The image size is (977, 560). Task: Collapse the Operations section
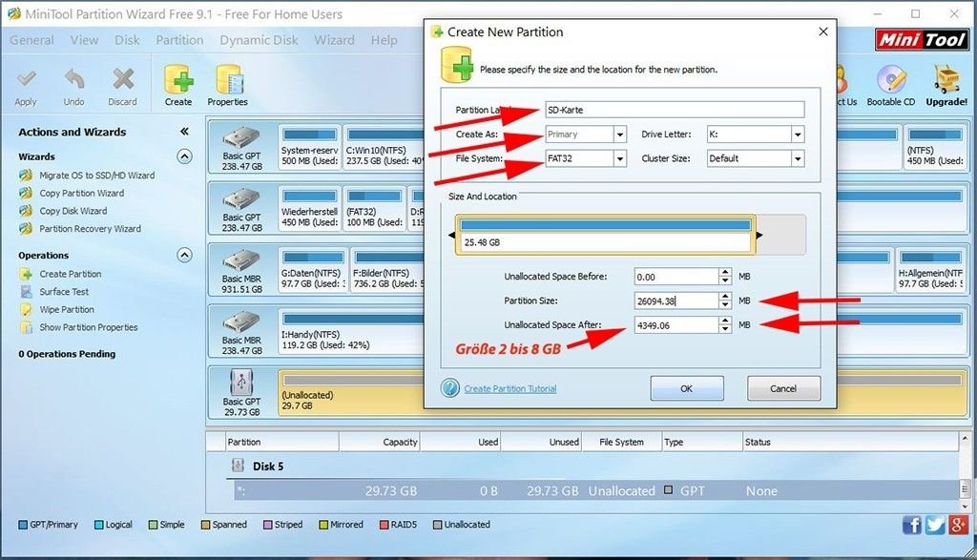[184, 255]
